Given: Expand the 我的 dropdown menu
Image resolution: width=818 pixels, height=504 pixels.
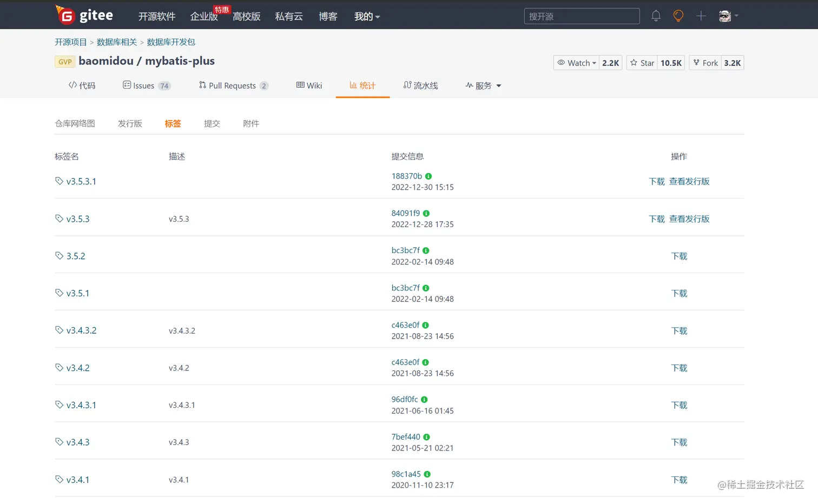Looking at the screenshot, I should [367, 17].
